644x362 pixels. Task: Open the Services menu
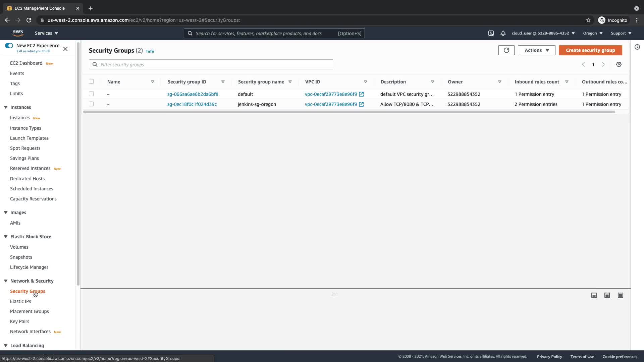tap(46, 33)
